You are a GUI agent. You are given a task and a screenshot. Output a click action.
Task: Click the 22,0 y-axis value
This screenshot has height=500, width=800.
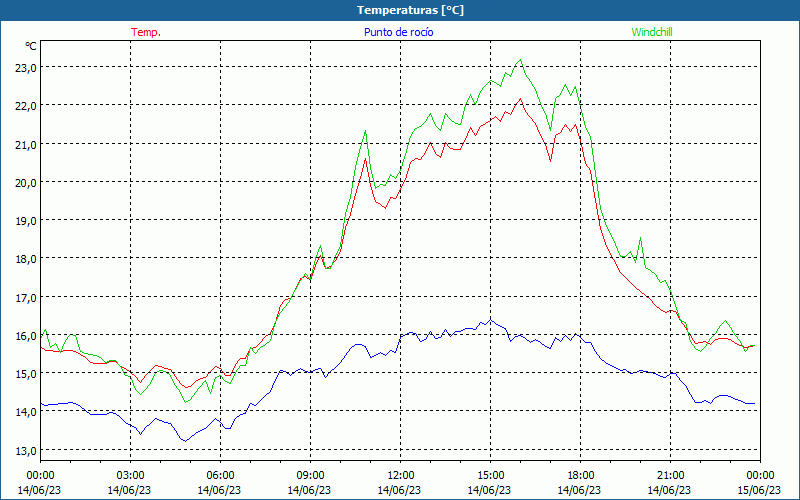[x=26, y=105]
